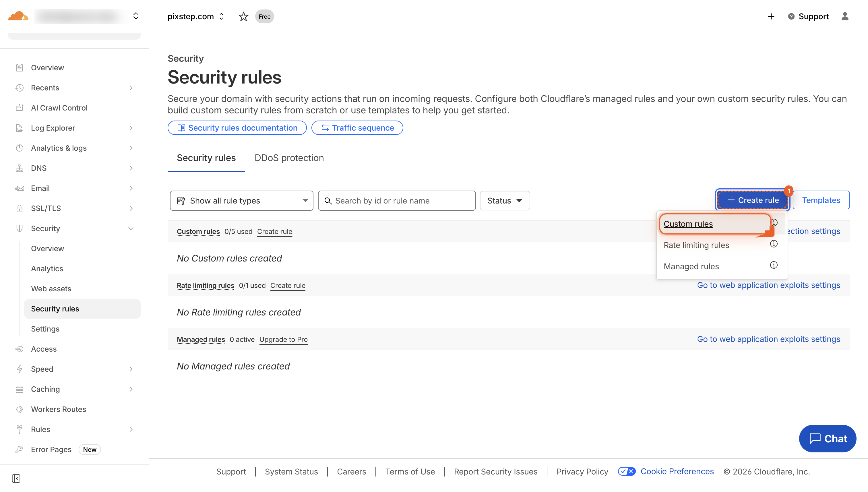This screenshot has width=868, height=492.
Task: Open AI Crawl Control from the sidebar
Action: 59,107
